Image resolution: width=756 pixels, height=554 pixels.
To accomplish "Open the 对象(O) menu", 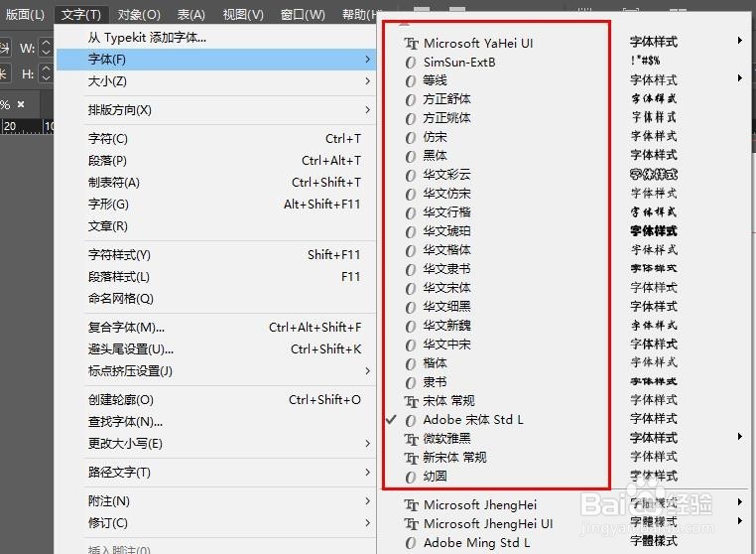I will click(139, 15).
